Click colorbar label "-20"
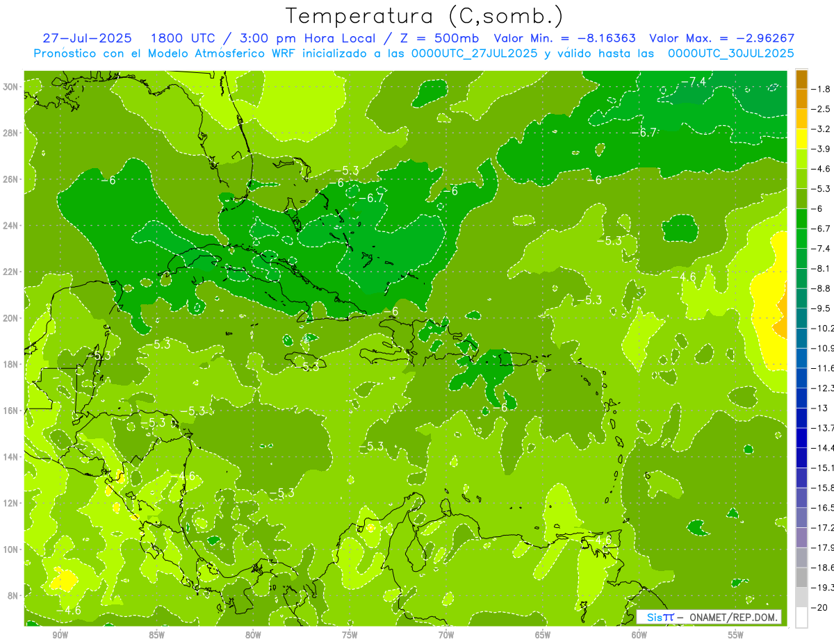The width and height of the screenshot is (834, 644). click(x=819, y=608)
